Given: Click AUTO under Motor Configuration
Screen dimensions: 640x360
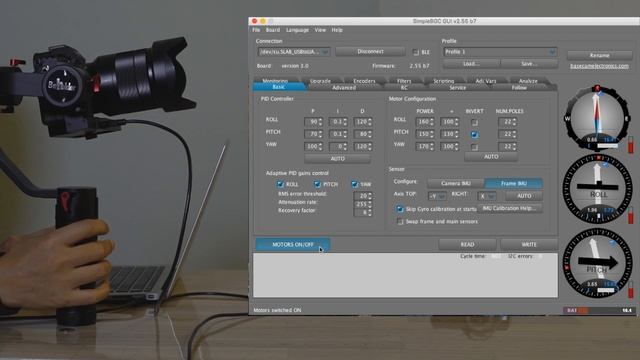Looking at the screenshot, I should click(x=491, y=157).
